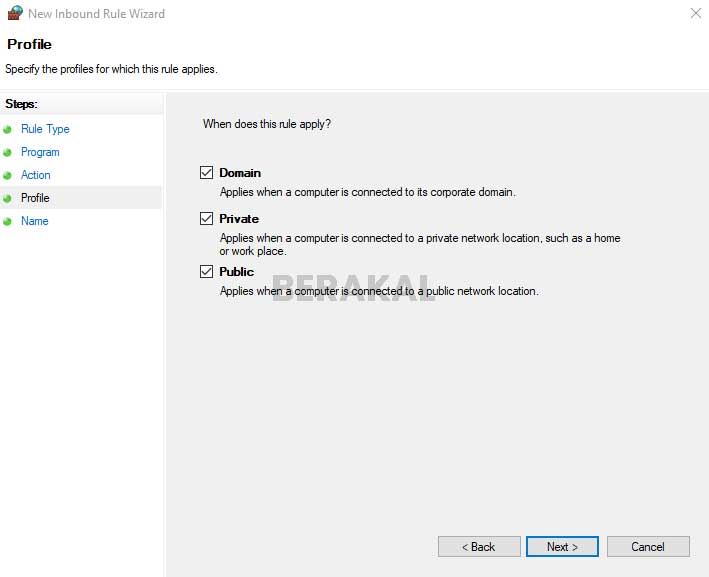
Task: Uncheck the Domain profile checkbox
Action: pyautogui.click(x=207, y=173)
